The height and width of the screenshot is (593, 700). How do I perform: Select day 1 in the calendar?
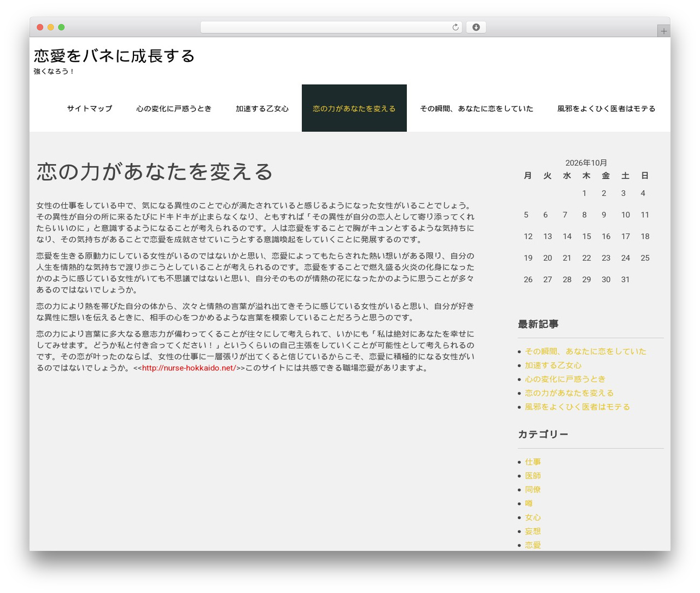tap(585, 193)
